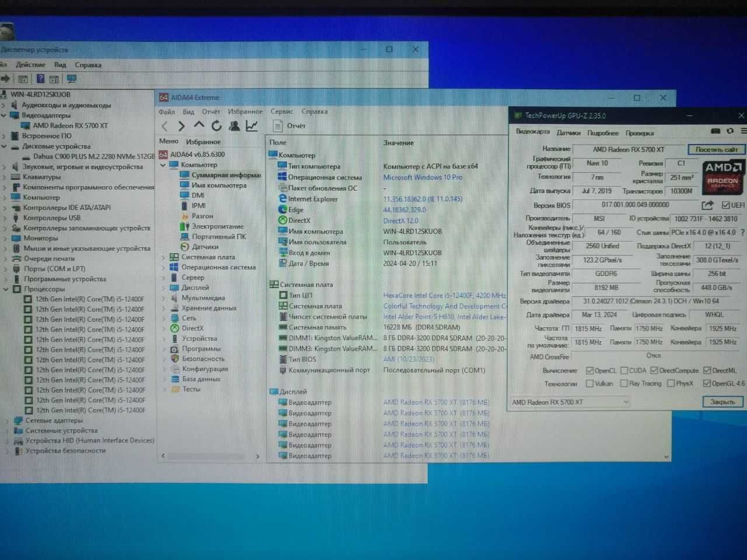This screenshot has width=747, height=560.
Task: Click GPU-Z refresh icon in title area
Action: coord(730,131)
